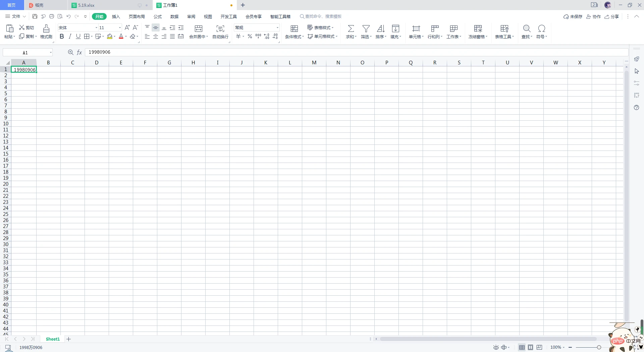Open the font size dropdown
The height and width of the screenshot is (352, 644).
point(120,27)
